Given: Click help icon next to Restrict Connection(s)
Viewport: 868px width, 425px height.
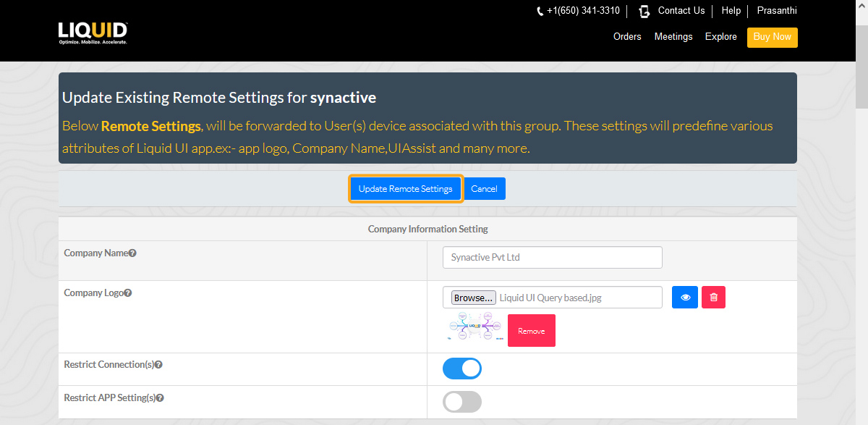Looking at the screenshot, I should 158,365.
